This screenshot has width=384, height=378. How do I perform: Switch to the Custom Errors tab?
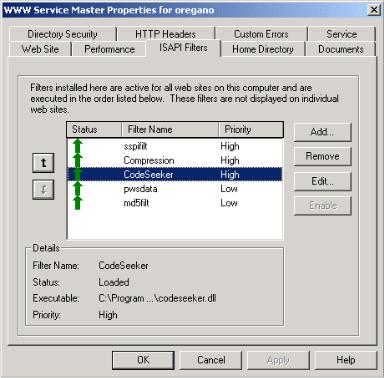[261, 34]
